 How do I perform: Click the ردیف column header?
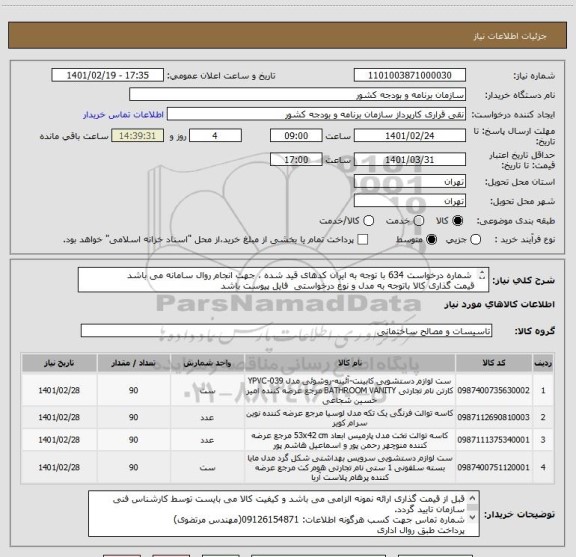(x=543, y=363)
